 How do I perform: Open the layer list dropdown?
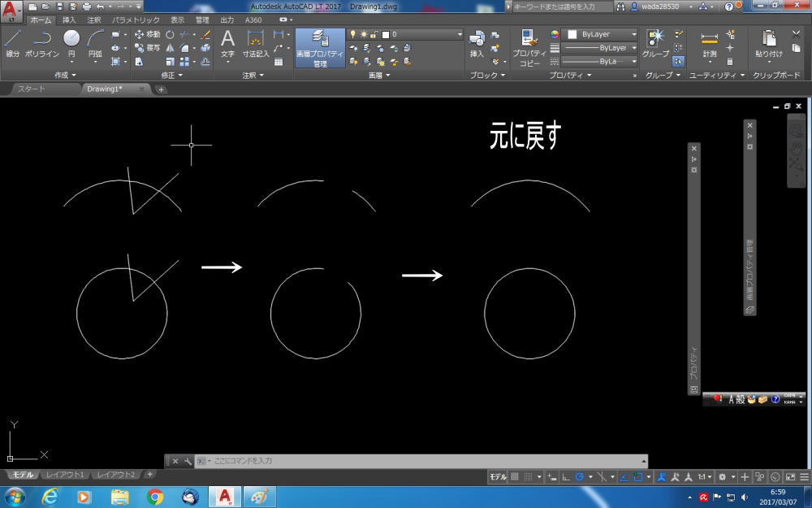pos(460,34)
